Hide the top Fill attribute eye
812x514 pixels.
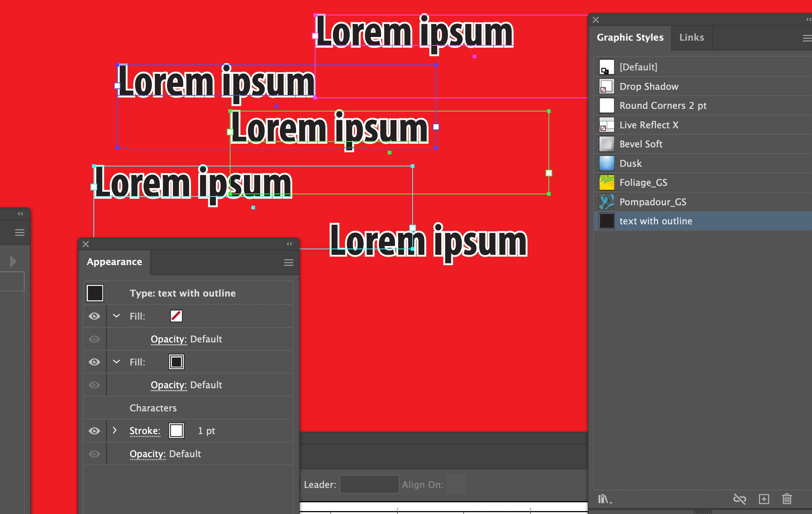95,316
